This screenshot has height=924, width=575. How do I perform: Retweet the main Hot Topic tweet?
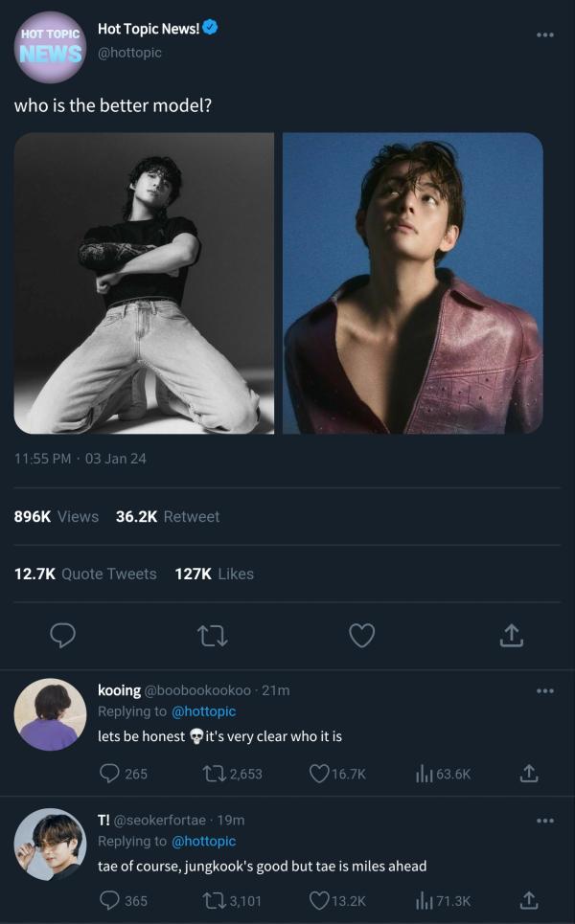pyautogui.click(x=212, y=635)
